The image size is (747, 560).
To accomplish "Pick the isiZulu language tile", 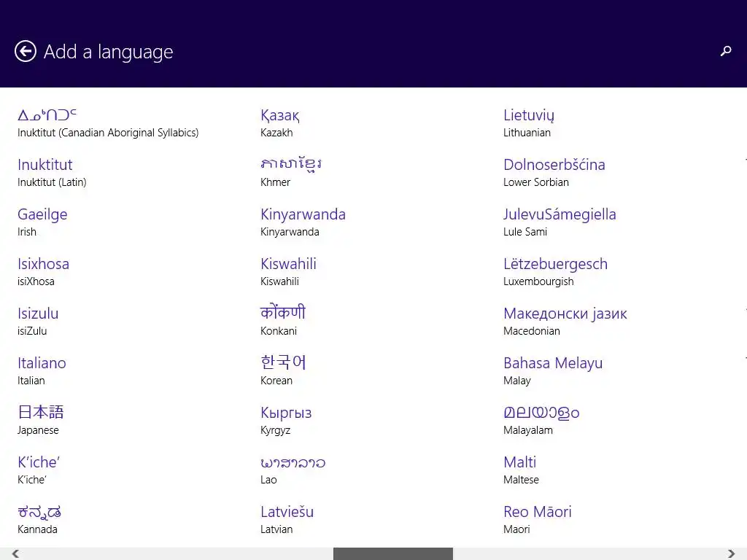I will tap(38, 322).
